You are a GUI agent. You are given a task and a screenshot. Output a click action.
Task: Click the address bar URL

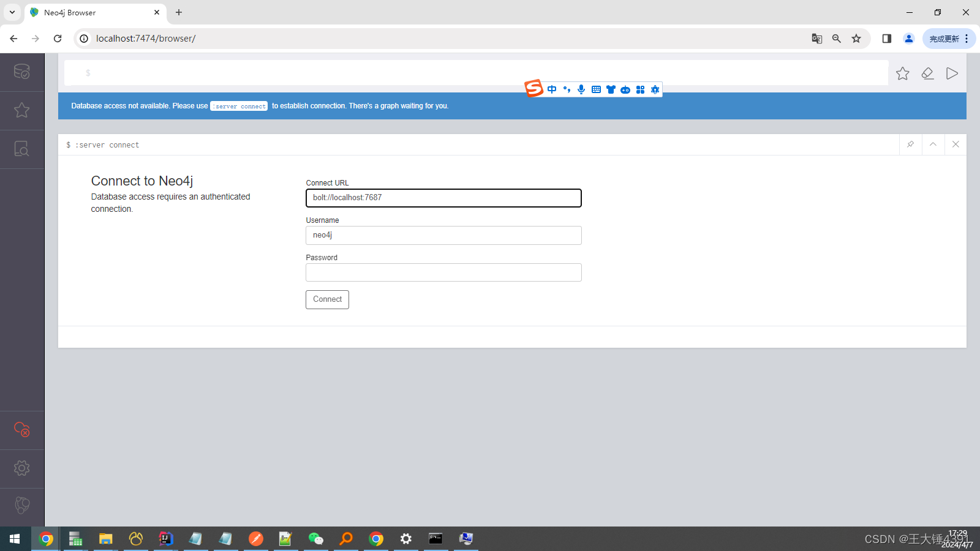click(146, 39)
